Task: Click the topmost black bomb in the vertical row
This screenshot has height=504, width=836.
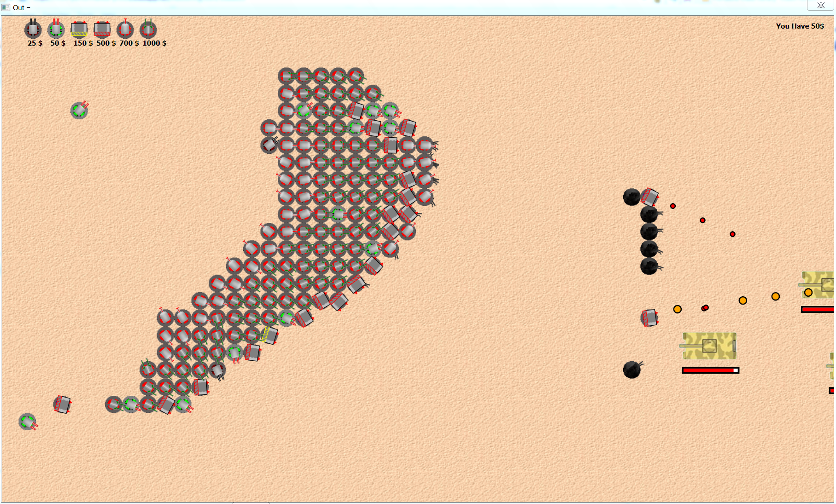Action: tap(633, 197)
